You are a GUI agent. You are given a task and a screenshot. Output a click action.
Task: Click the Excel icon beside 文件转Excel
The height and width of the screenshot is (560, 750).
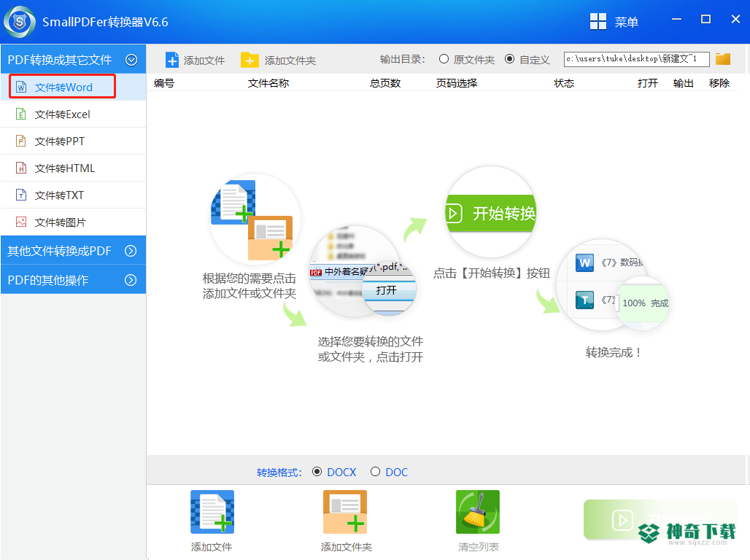(21, 114)
